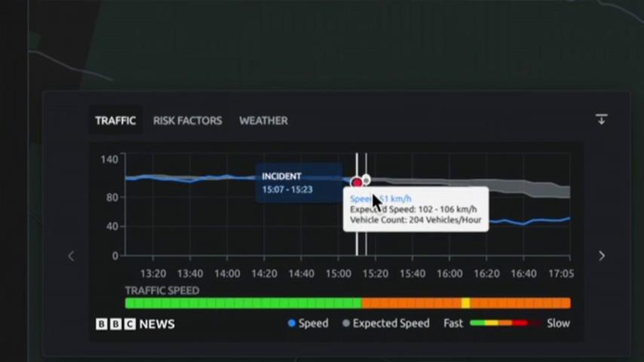Click the small gray dot beside incident marker
The height and width of the screenshot is (362, 644).
pos(366,179)
